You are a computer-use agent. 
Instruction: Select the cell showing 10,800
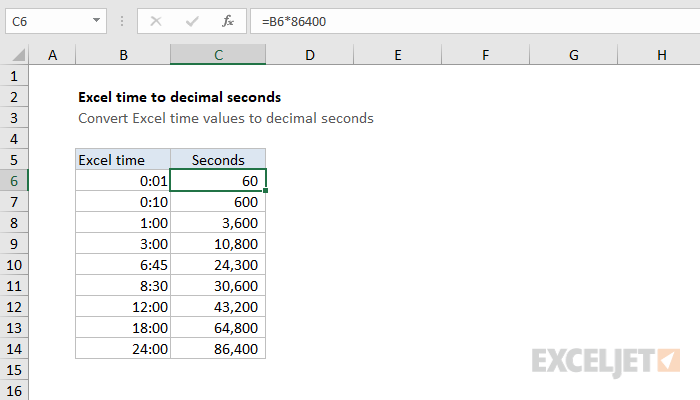[x=218, y=244]
